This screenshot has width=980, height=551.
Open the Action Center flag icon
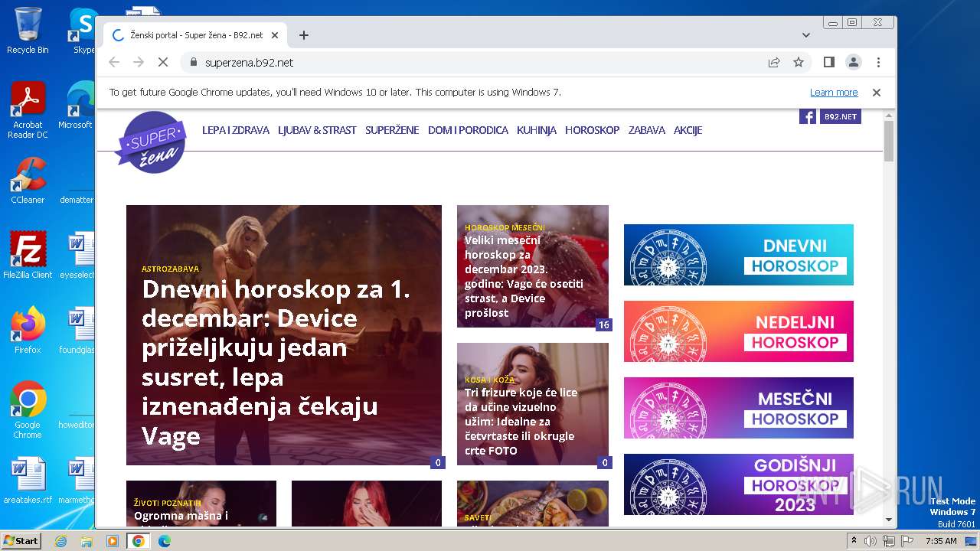tap(907, 541)
